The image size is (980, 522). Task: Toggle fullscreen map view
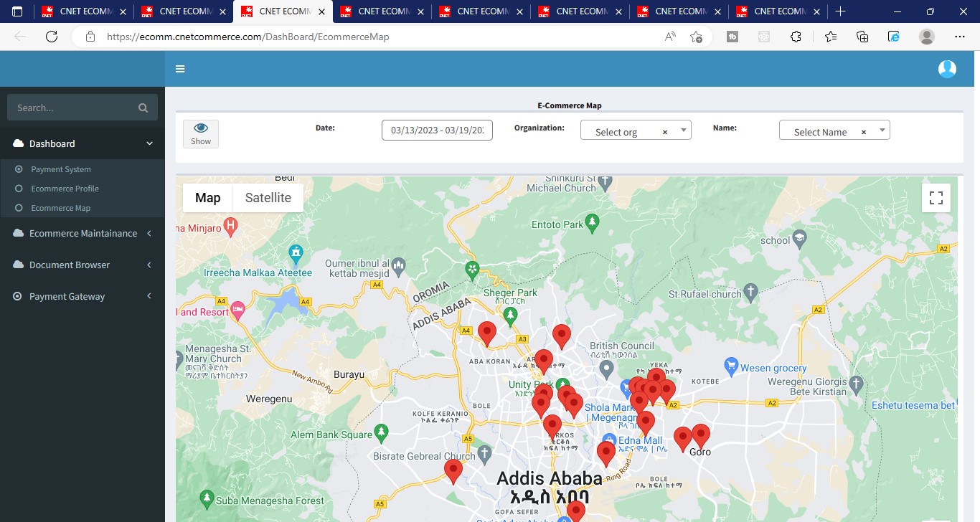click(x=936, y=198)
